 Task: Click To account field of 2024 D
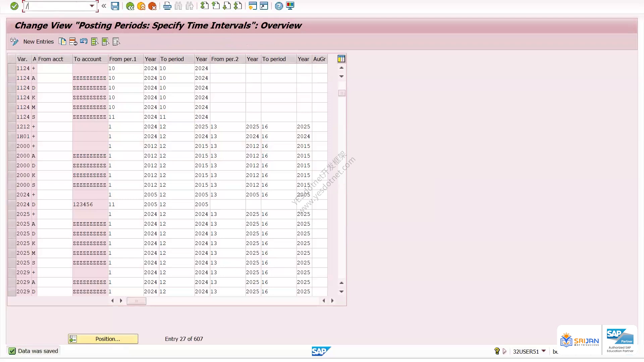pos(90,204)
